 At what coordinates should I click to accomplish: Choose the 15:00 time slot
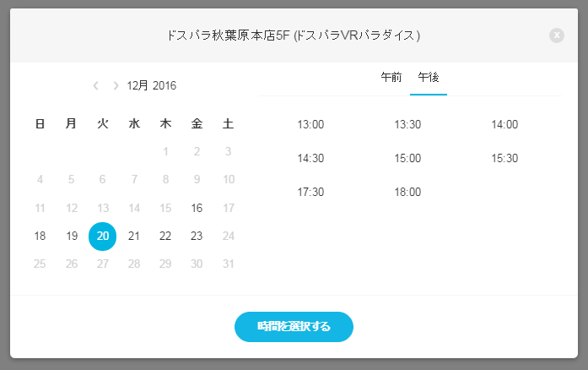click(x=407, y=158)
